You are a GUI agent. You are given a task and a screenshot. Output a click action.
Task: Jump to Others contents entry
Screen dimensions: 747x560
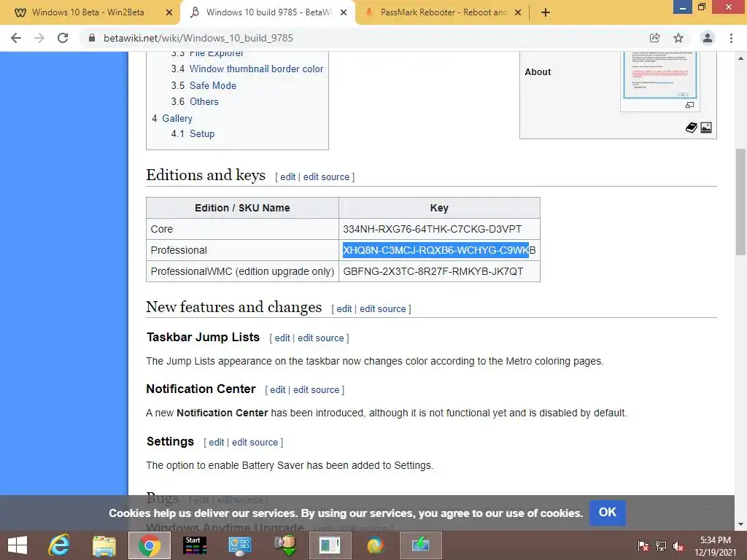tap(204, 101)
